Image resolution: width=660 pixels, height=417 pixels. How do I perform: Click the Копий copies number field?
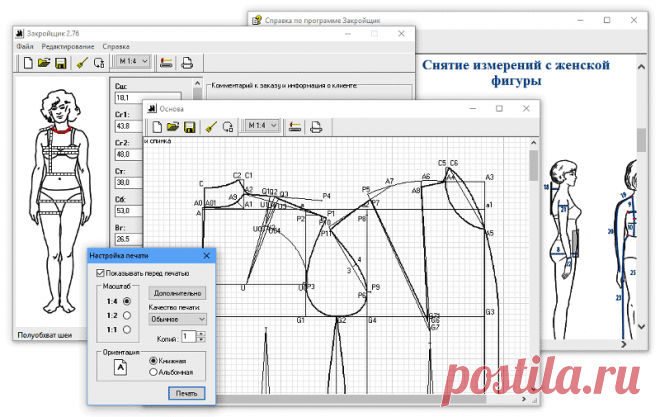click(x=189, y=337)
